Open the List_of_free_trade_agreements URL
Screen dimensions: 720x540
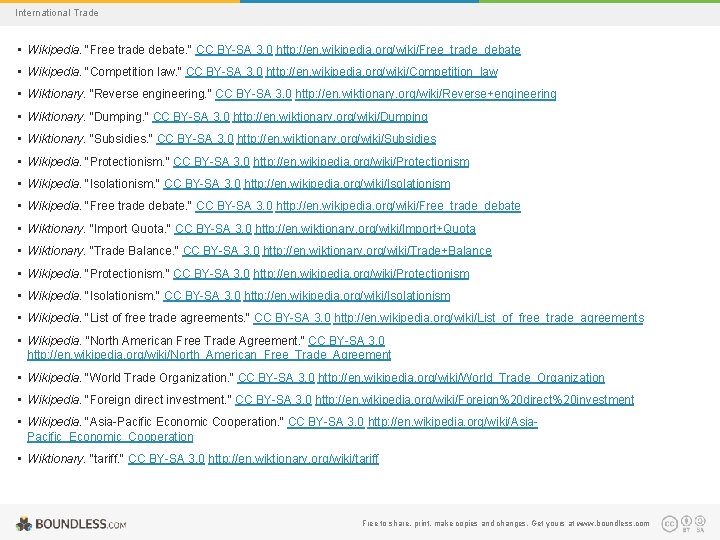pyautogui.click(x=489, y=318)
